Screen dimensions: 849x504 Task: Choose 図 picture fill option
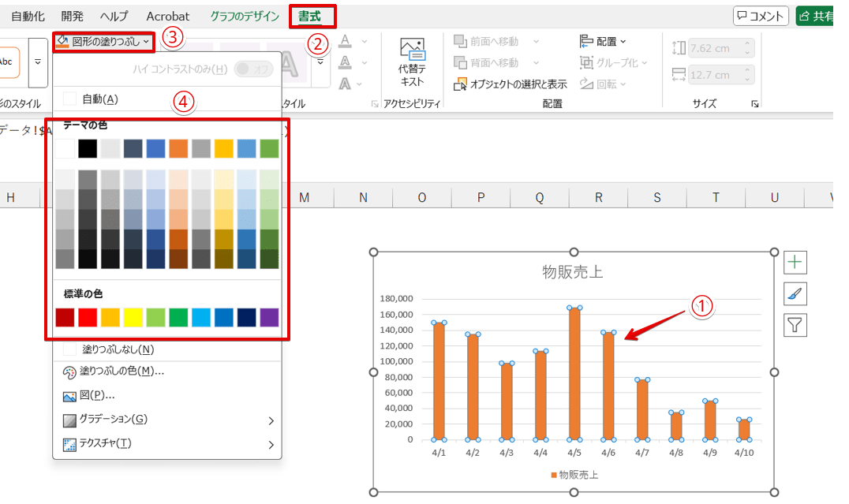[x=97, y=396]
